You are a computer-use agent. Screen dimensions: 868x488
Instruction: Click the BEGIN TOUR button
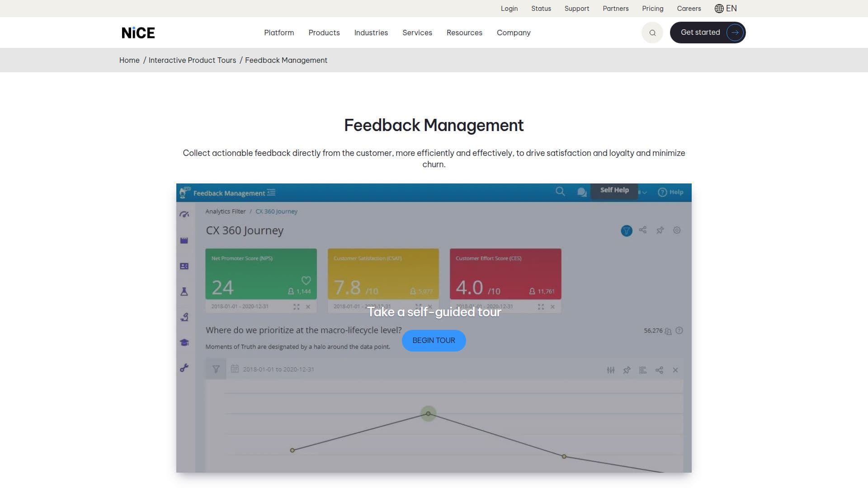click(434, 340)
